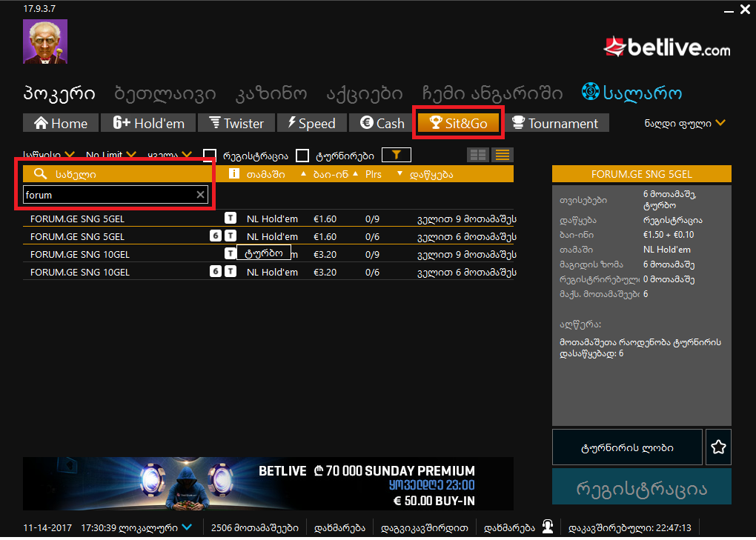
Task: Select პოკერი in the top navigation
Action: (x=59, y=93)
